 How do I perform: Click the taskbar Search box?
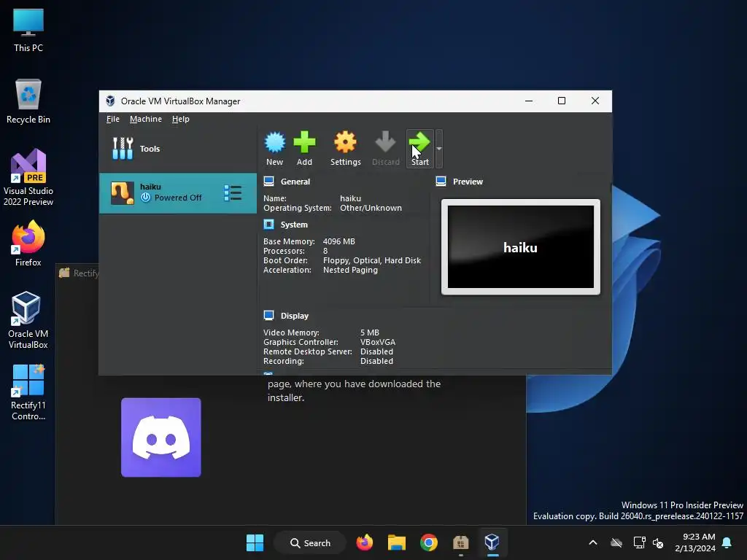(x=310, y=542)
